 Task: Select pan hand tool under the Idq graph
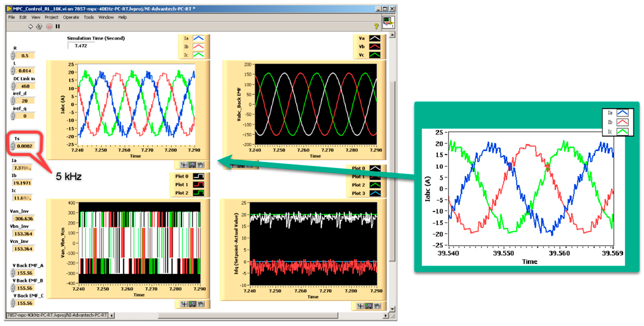click(377, 306)
